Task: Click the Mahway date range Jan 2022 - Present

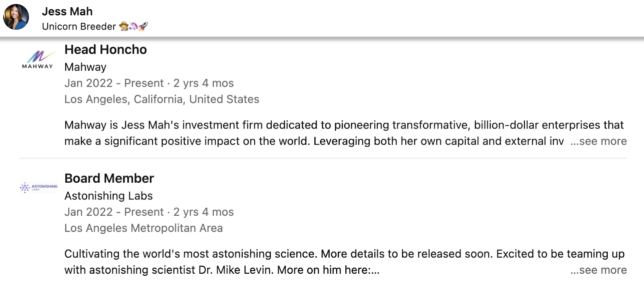Action: (x=114, y=83)
